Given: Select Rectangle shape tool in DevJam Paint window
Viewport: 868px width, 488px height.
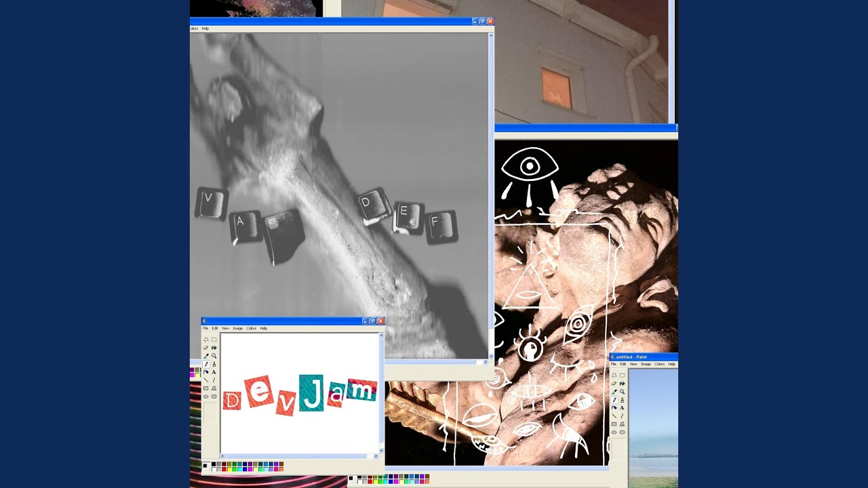Looking at the screenshot, I should (206, 388).
